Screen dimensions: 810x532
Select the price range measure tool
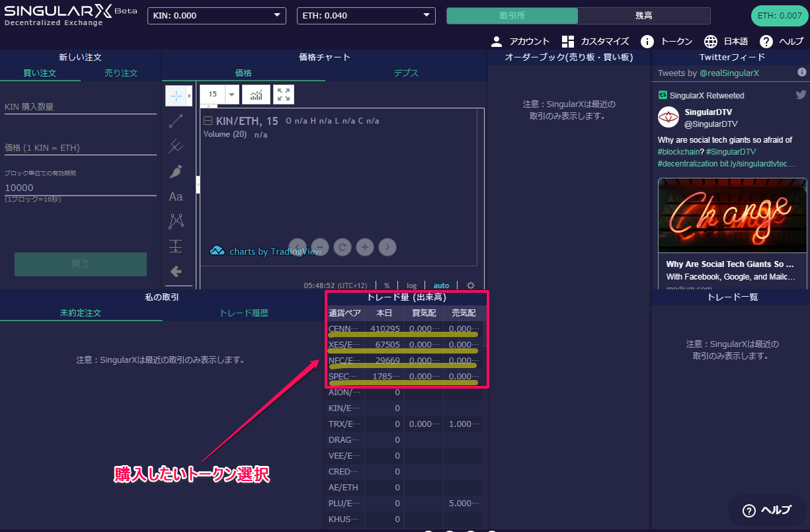point(176,246)
